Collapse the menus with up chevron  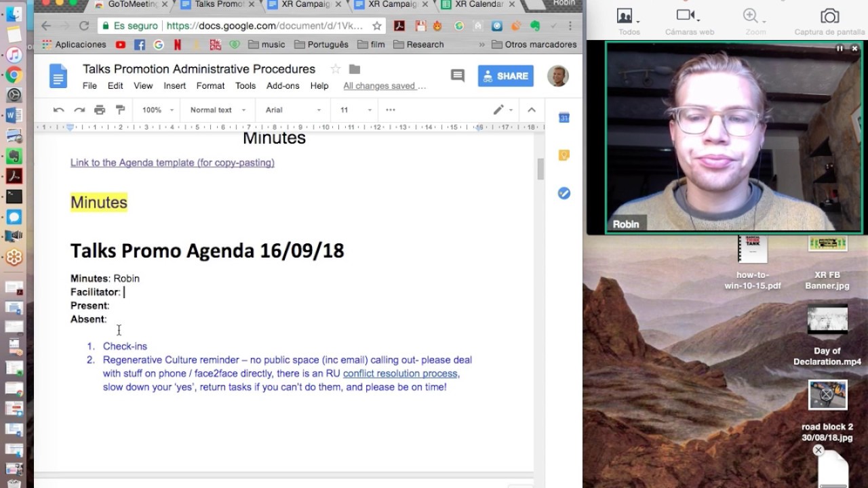pyautogui.click(x=532, y=110)
